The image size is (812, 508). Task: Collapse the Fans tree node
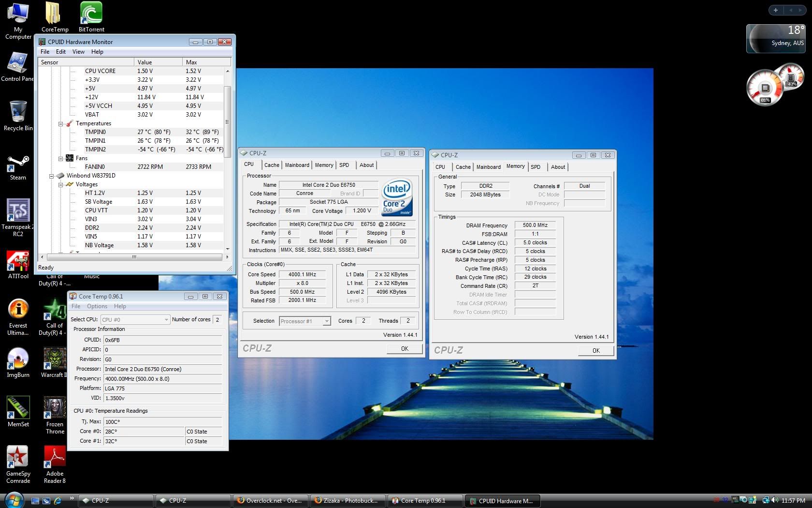61,158
